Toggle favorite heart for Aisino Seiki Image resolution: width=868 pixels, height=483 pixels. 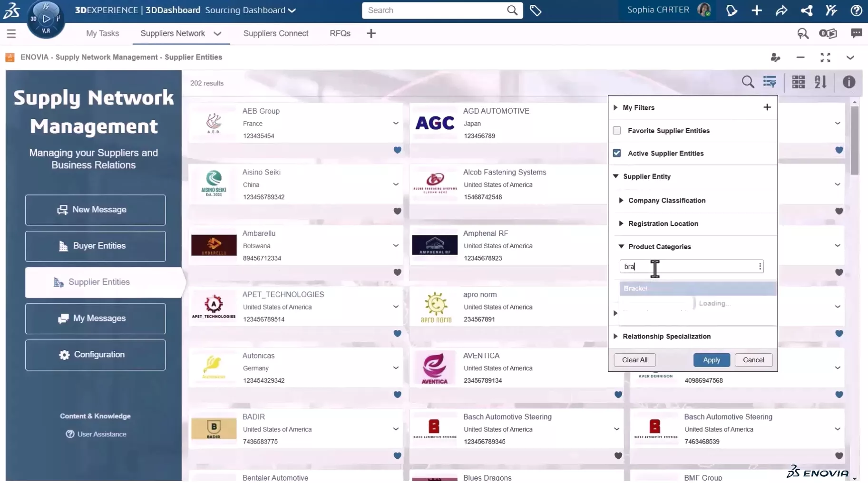[x=398, y=211]
